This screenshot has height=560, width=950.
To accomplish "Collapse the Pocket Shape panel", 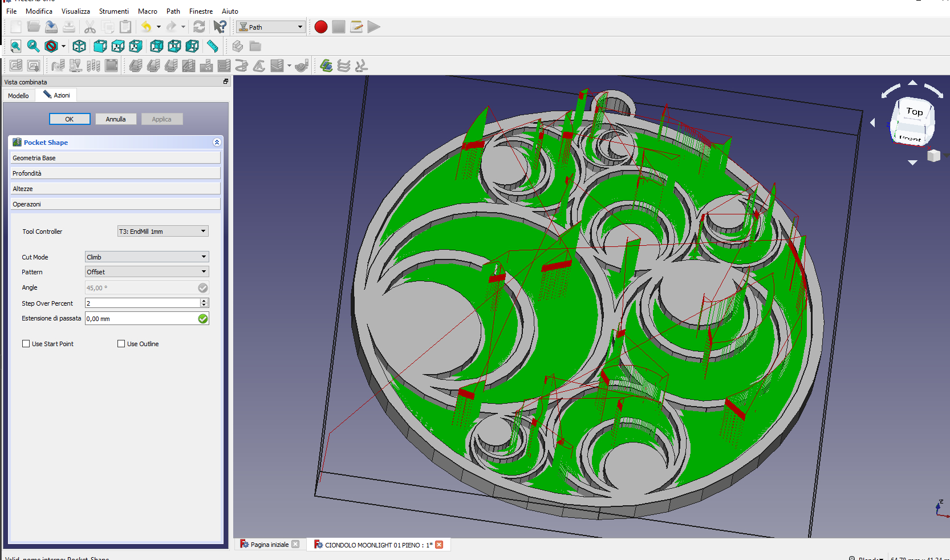I will pyautogui.click(x=217, y=142).
